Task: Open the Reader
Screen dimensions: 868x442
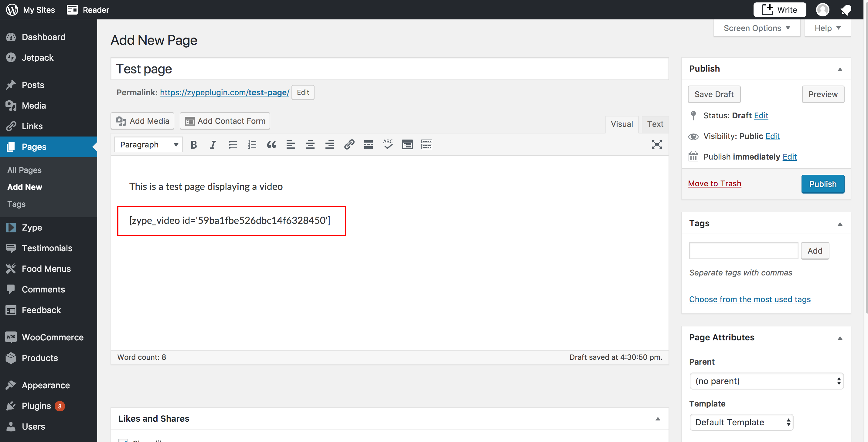Action: (88, 10)
